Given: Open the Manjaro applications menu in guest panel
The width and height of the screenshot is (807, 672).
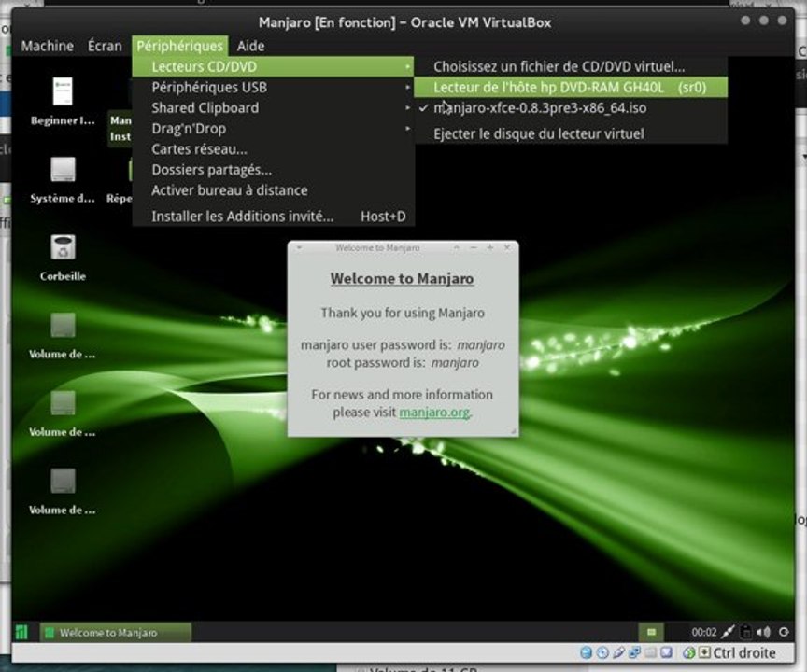Looking at the screenshot, I should (x=21, y=632).
